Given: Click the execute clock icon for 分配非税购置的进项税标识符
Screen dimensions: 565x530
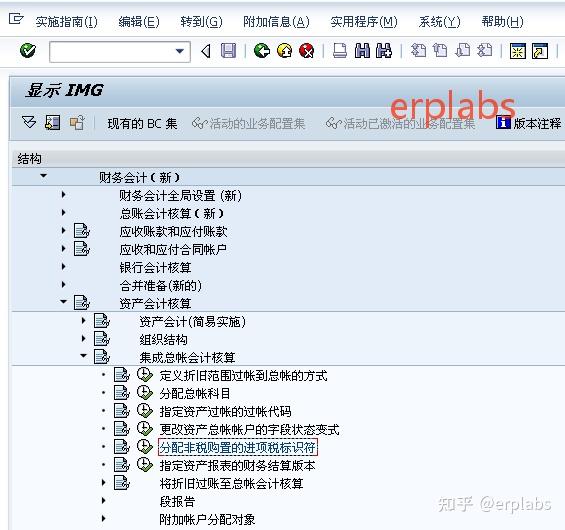Looking at the screenshot, I should [145, 447].
